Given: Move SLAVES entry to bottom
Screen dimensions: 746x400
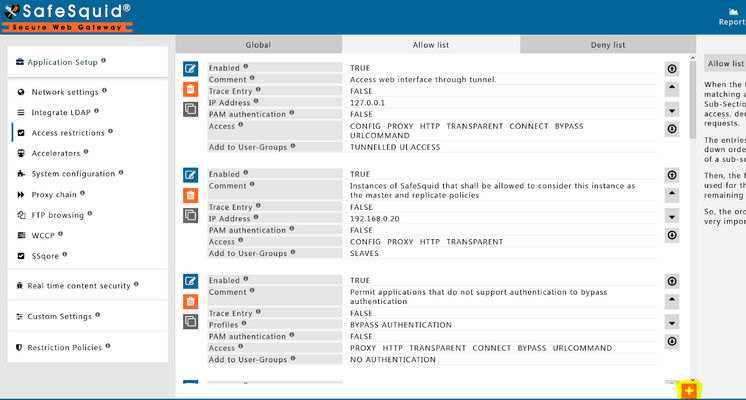Looking at the screenshot, I should pyautogui.click(x=672, y=235).
